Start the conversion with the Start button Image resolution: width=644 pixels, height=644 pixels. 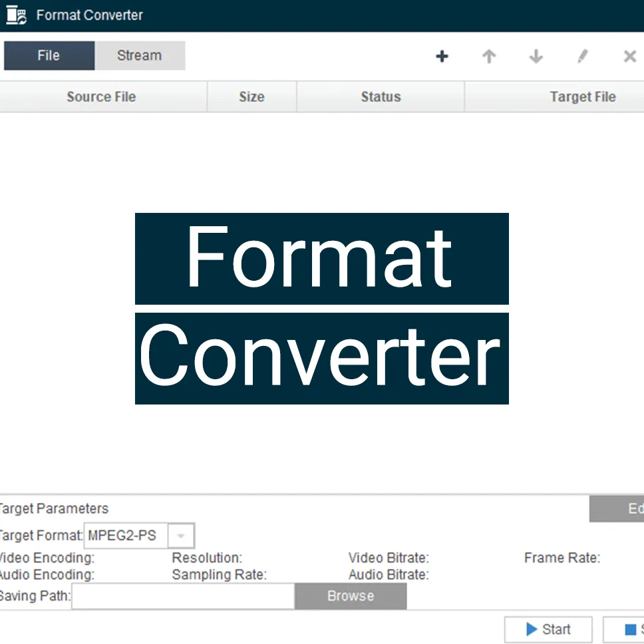tap(548, 629)
